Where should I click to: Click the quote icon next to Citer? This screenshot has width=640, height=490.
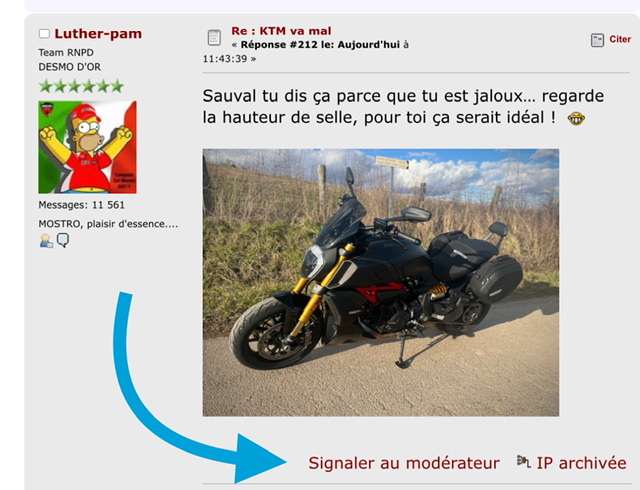click(597, 40)
